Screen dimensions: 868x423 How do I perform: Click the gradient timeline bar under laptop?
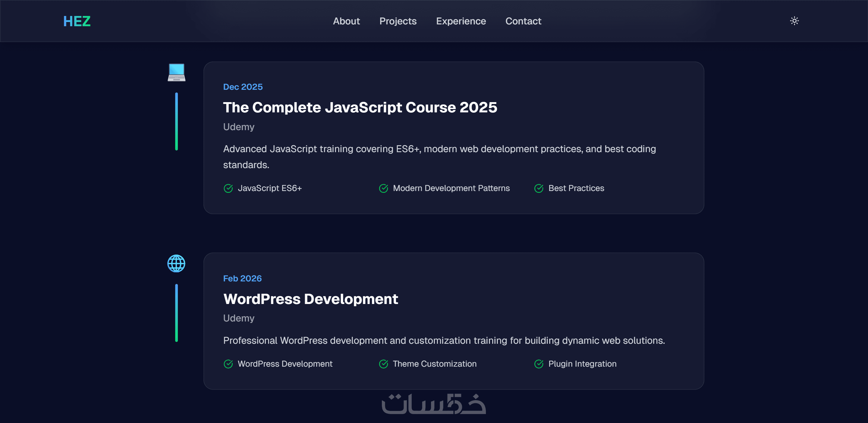click(x=176, y=121)
